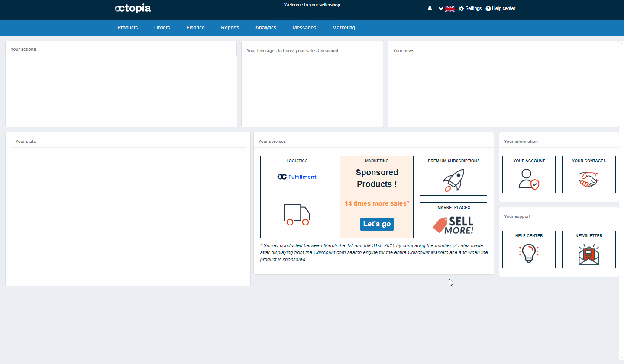Open the Messages menu item
624x364 pixels.
304,28
